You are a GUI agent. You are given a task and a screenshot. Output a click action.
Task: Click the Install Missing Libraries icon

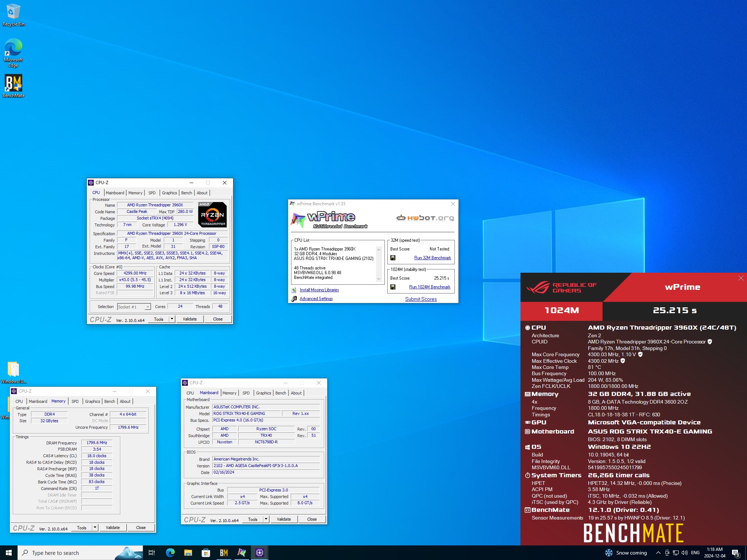(x=294, y=290)
